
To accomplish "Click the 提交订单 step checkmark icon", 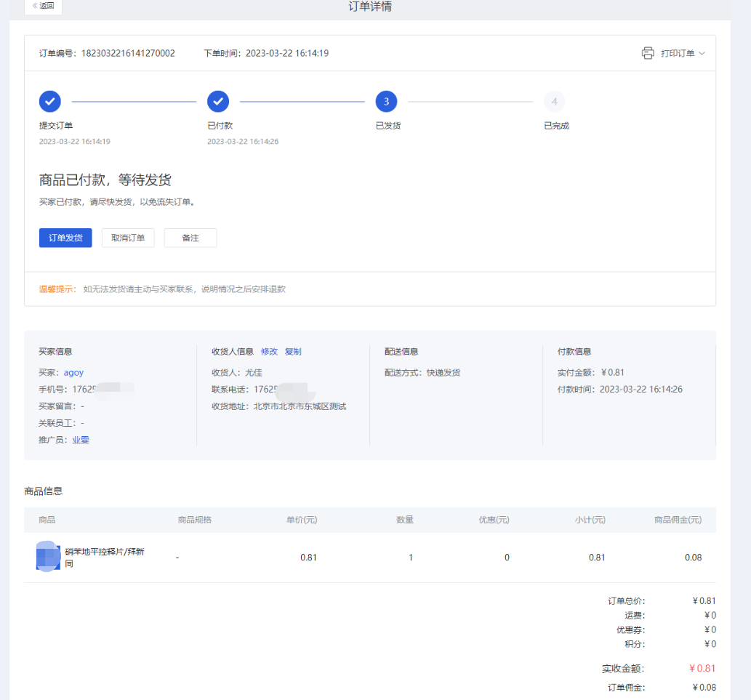I will (50, 102).
